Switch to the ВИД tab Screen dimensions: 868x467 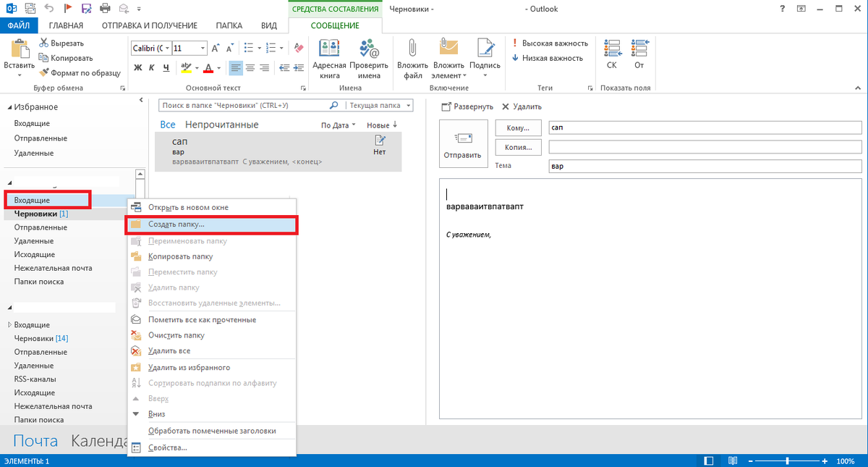click(x=269, y=25)
